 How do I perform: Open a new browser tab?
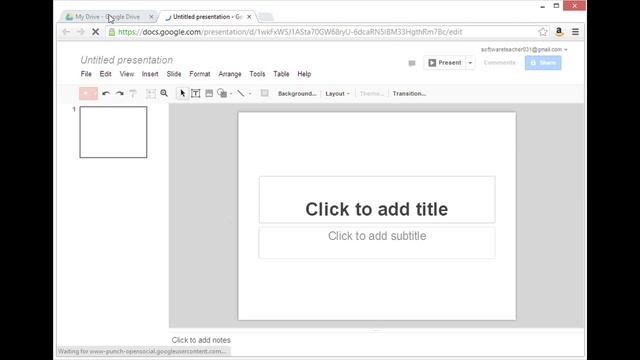(x=266, y=17)
